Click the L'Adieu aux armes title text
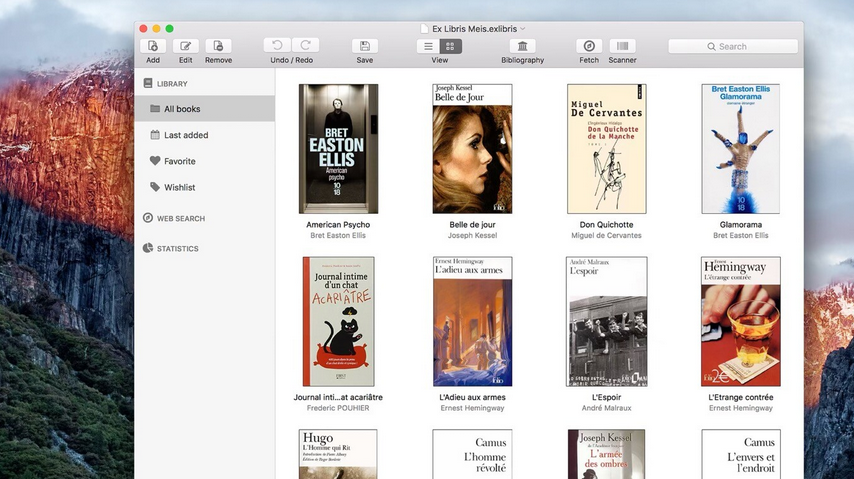 tap(472, 397)
